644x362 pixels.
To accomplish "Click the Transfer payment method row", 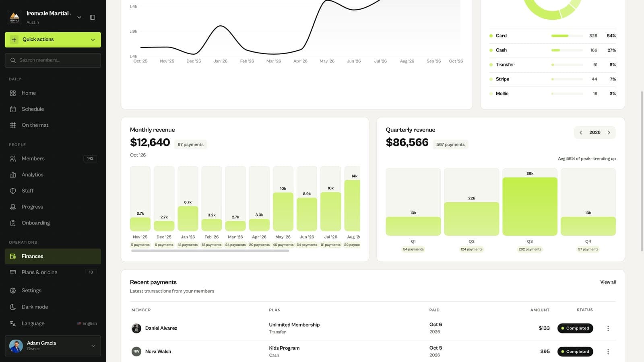I will pyautogui.click(x=552, y=65).
